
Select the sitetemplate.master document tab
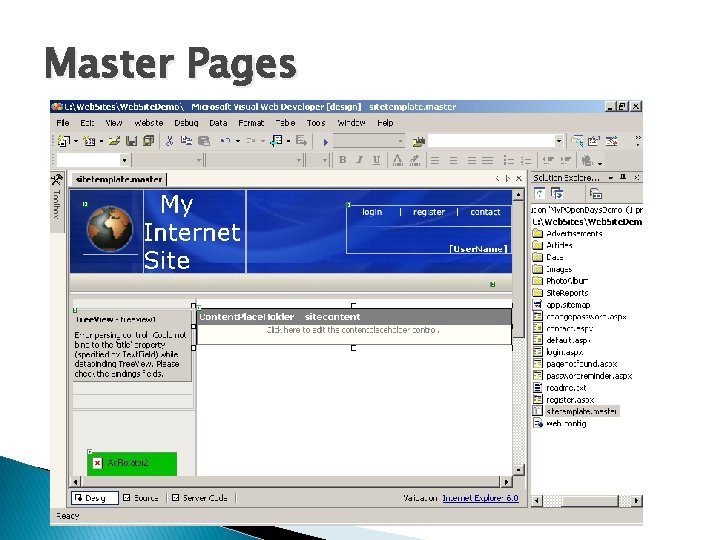pos(118,179)
